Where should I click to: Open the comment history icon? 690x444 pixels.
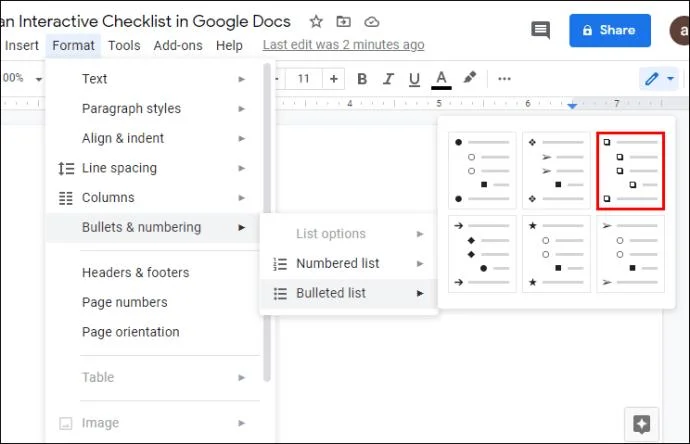point(540,30)
